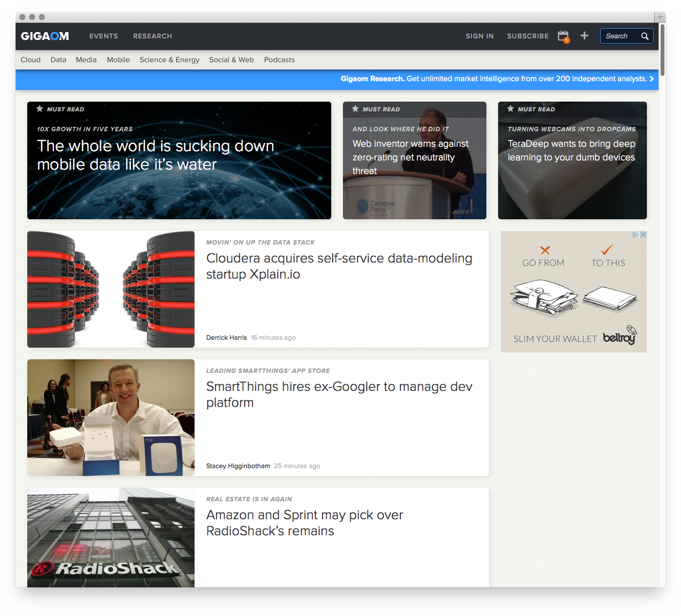Click the new tab plus button
Image resolution: width=681 pixels, height=616 pixels.
660,17
